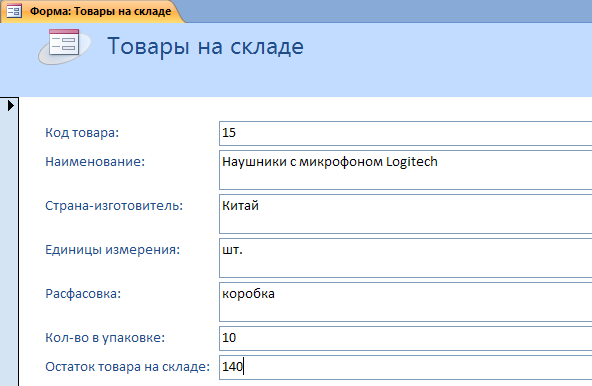592x386 pixels.
Task: Focus the 'Код товара' field with 15
Action: coord(405,133)
